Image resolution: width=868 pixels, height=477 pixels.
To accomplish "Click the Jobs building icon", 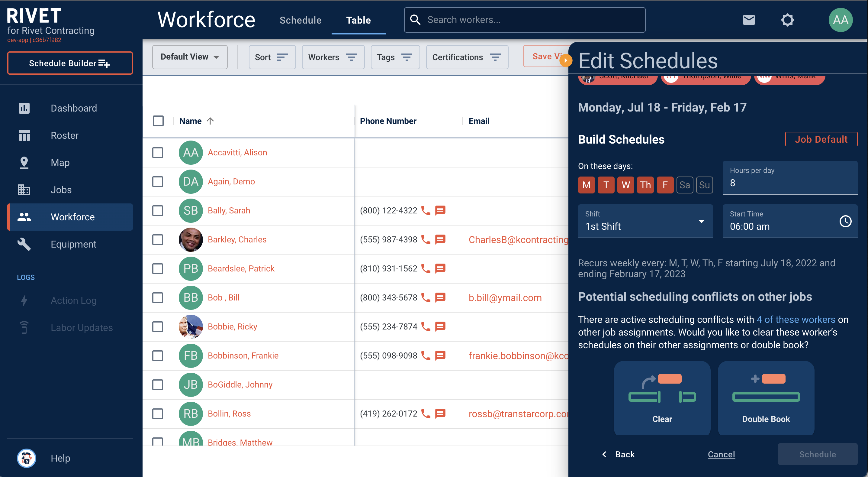I will pos(24,190).
